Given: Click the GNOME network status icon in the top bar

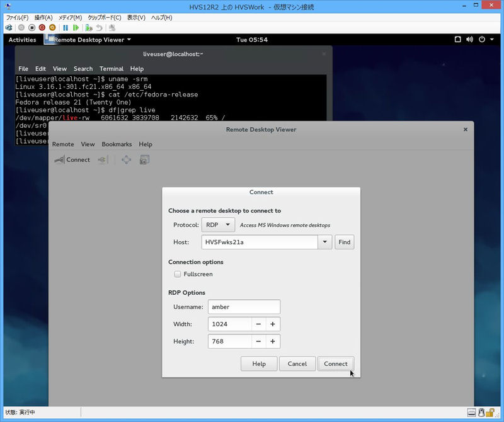Looking at the screenshot, I should tap(458, 40).
